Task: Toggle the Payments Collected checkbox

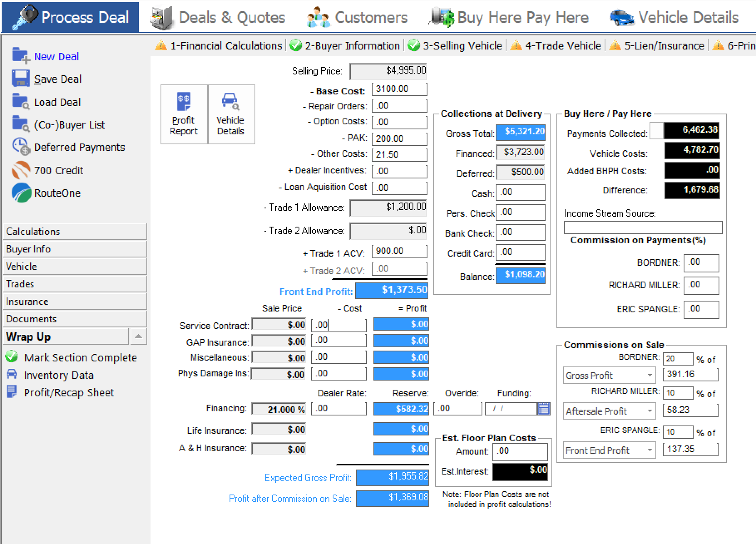Action: coord(656,131)
